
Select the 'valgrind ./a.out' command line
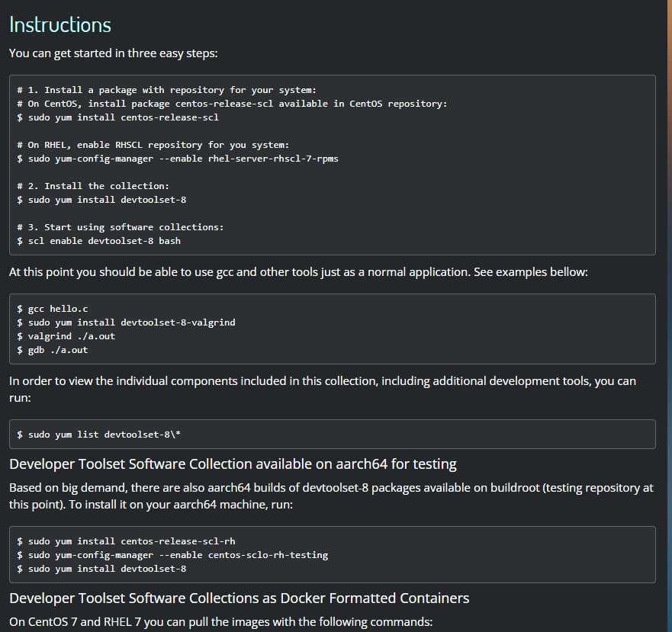(x=66, y=335)
